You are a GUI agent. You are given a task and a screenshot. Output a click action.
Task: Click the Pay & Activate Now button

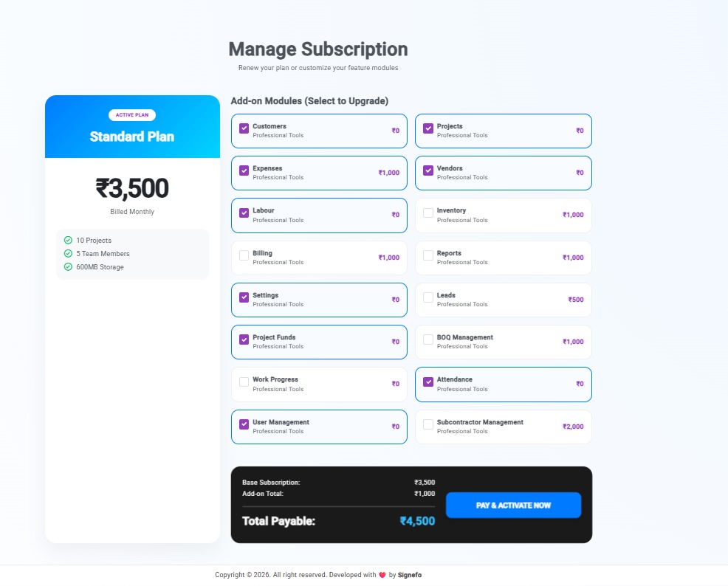513,506
